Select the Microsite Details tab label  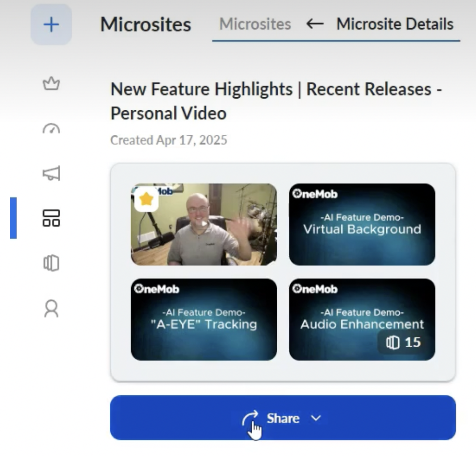(x=395, y=24)
